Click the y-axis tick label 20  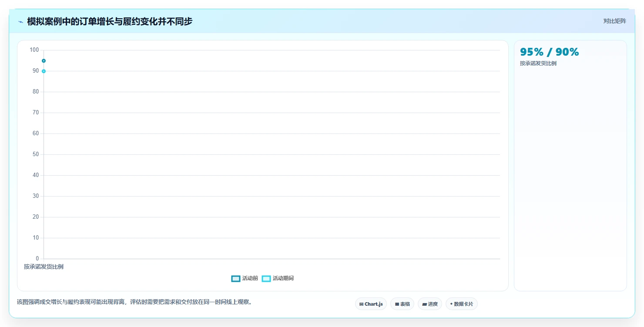[x=36, y=217]
